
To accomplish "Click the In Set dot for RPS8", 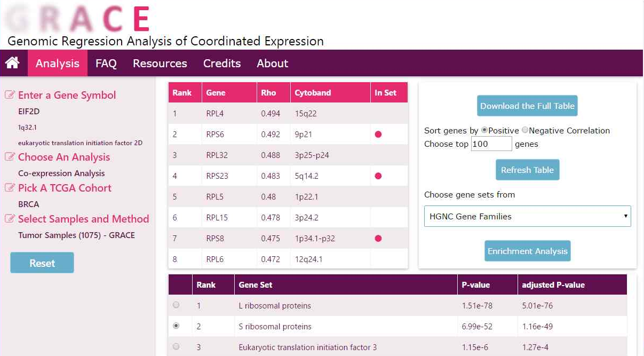I will [378, 239].
